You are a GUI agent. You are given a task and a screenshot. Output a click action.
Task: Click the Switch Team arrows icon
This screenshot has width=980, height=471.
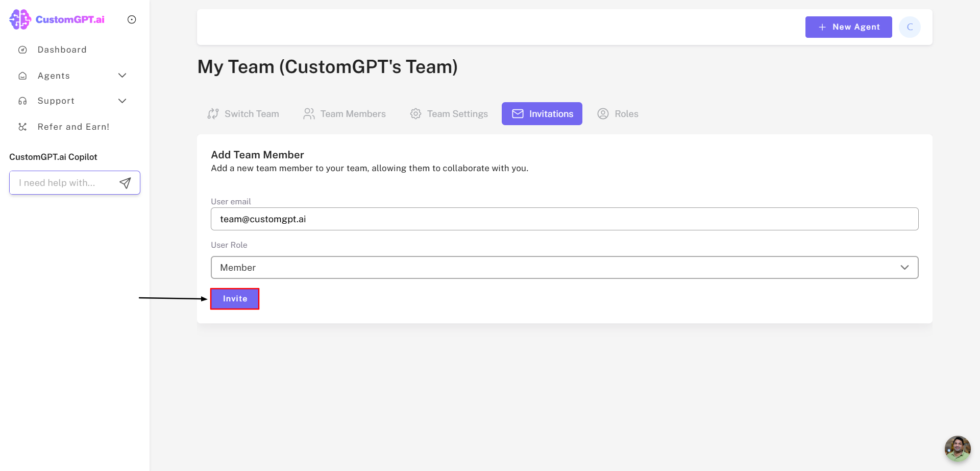point(213,114)
